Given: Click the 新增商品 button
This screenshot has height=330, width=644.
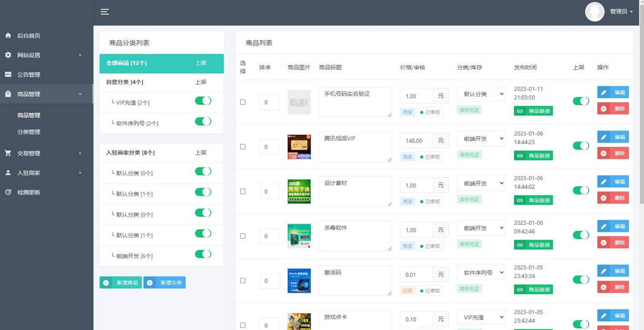Looking at the screenshot, I should click(121, 283).
